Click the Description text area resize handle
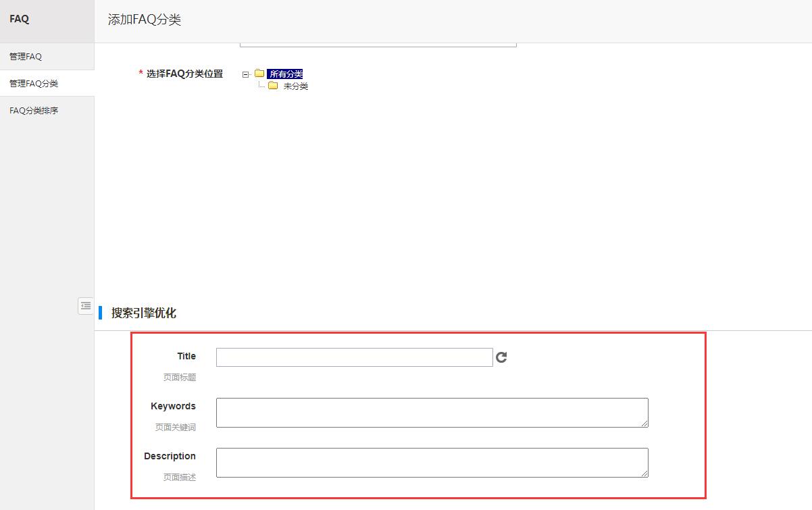This screenshot has height=510, width=812. (x=644, y=474)
